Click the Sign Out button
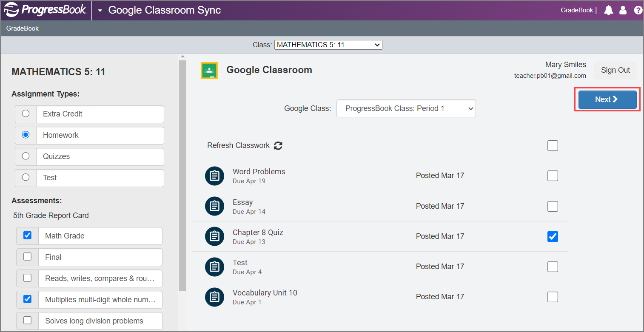The image size is (644, 332). pos(616,70)
